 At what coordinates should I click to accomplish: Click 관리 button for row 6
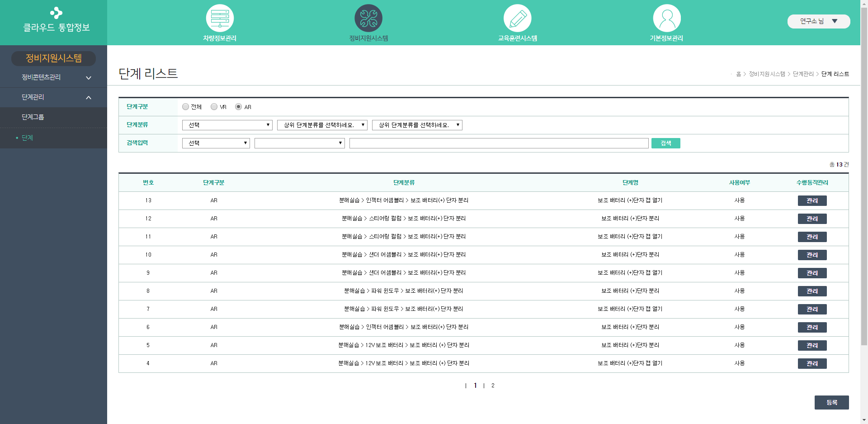click(x=812, y=327)
